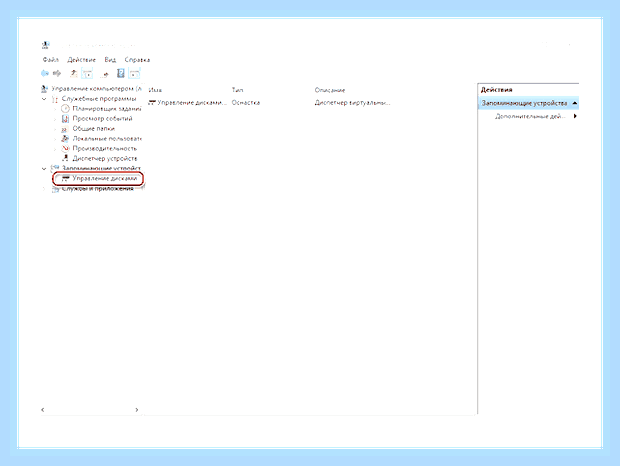Toggle the Show/Hide Console Tree toolbar icon
620x466 pixels.
pos(87,73)
